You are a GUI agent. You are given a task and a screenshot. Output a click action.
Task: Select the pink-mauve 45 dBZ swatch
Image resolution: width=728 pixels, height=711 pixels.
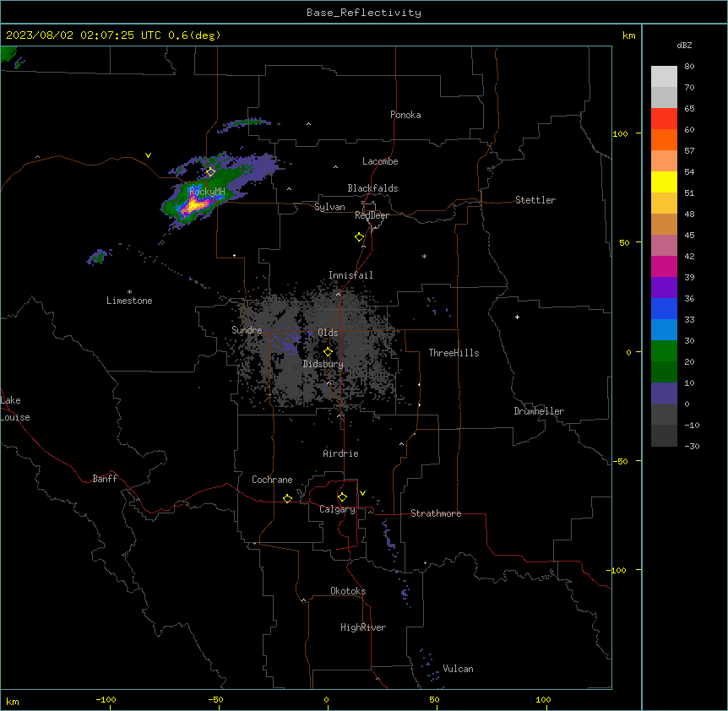pyautogui.click(x=664, y=245)
